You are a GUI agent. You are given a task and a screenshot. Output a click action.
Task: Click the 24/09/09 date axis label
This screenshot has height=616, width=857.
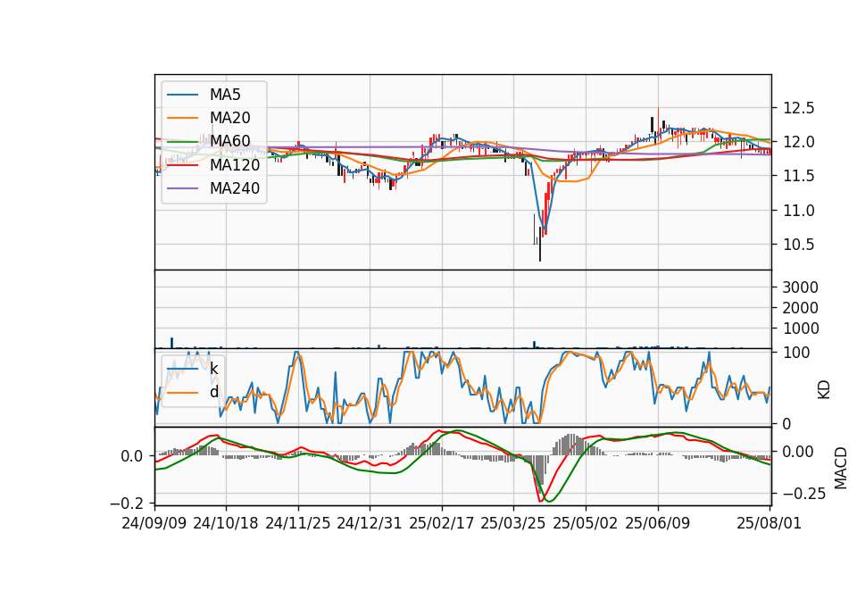(154, 523)
